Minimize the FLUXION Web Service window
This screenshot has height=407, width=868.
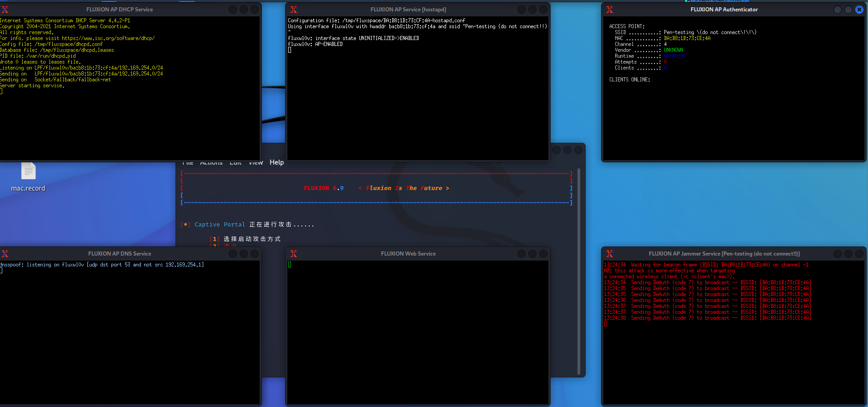pyautogui.click(x=522, y=254)
